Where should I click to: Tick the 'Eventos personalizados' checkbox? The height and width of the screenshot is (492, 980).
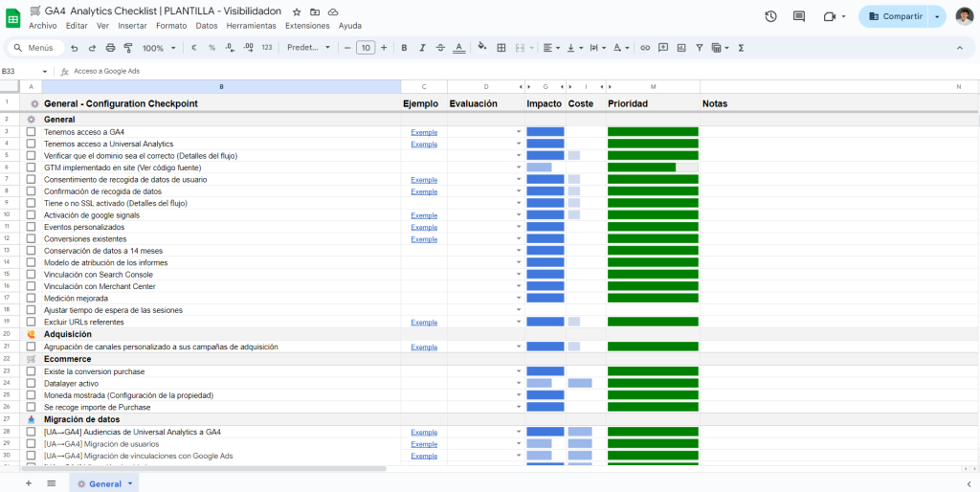click(x=32, y=227)
